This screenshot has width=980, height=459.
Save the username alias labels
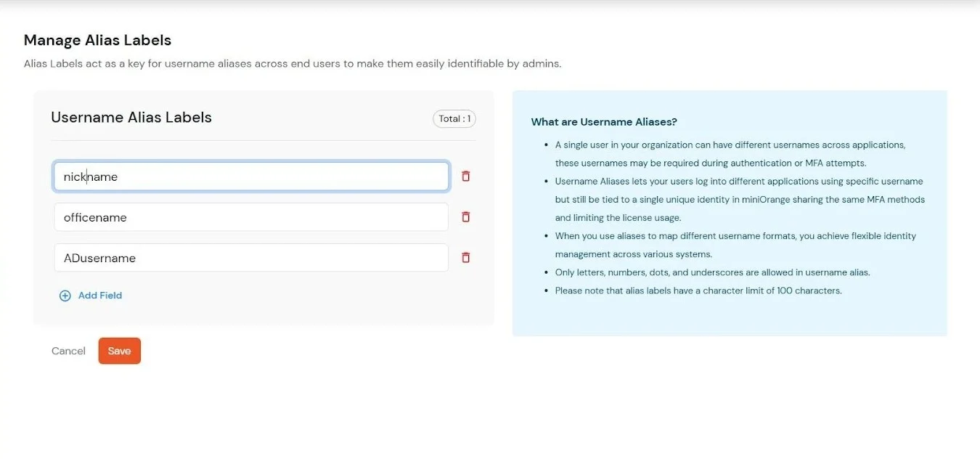[x=119, y=351]
